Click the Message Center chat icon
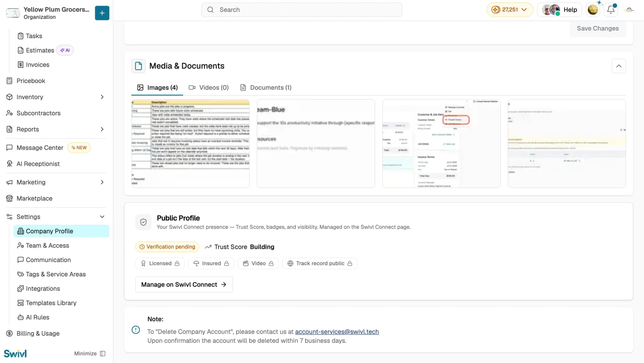This screenshot has height=363, width=644. pyautogui.click(x=9, y=148)
